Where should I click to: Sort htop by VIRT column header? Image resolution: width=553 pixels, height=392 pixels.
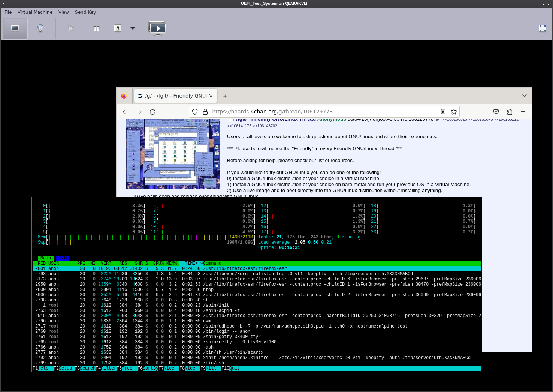click(x=106, y=263)
